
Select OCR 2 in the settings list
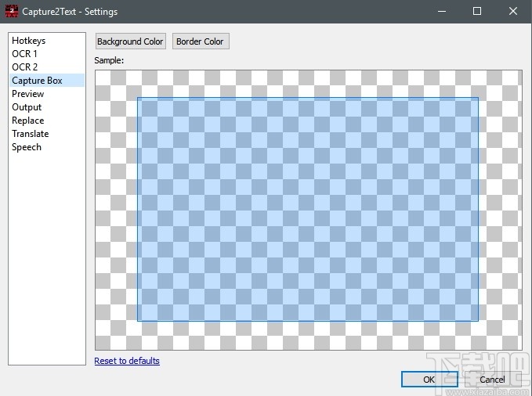pyautogui.click(x=47, y=67)
